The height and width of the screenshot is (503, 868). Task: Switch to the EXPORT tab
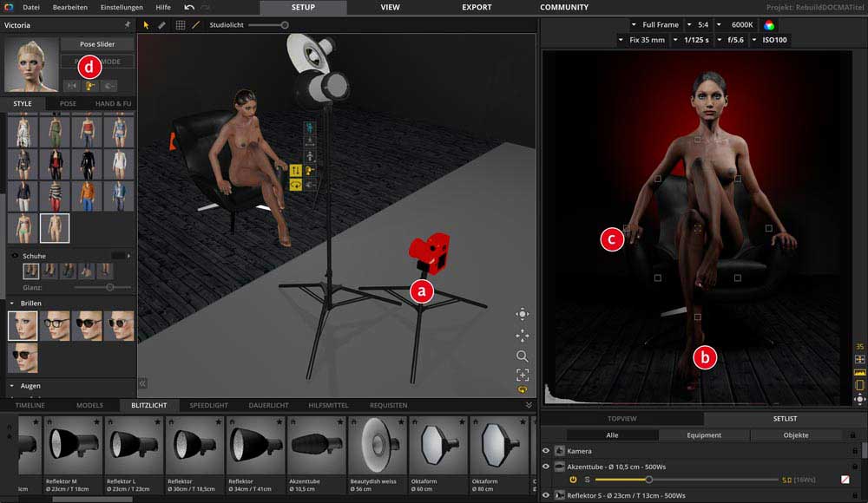pos(477,7)
